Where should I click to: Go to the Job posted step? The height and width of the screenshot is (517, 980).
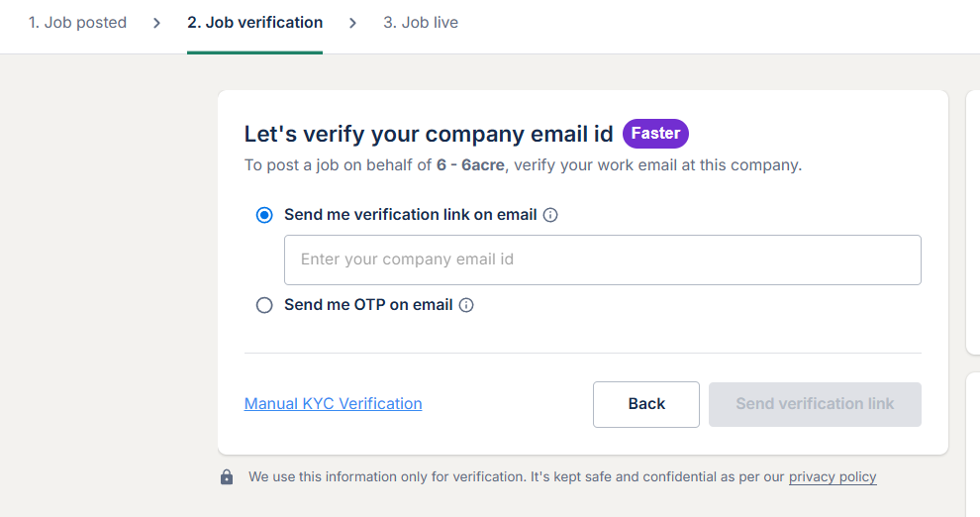click(x=77, y=23)
